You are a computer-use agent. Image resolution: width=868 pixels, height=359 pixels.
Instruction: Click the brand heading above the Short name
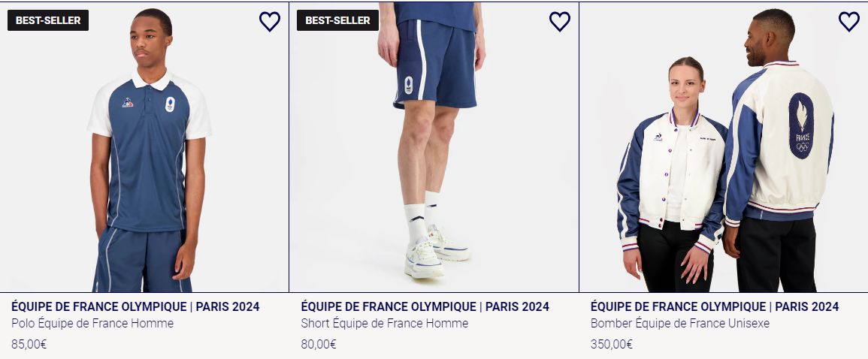[x=425, y=306]
